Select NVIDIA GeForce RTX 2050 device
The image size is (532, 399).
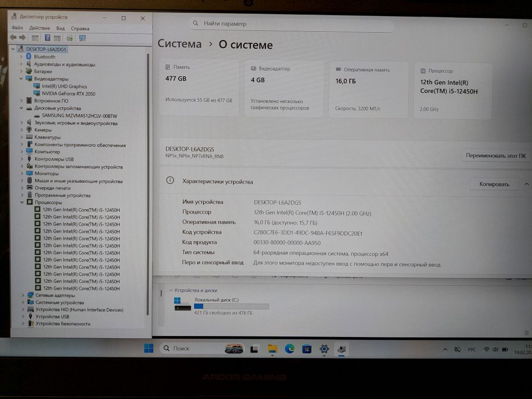[68, 94]
